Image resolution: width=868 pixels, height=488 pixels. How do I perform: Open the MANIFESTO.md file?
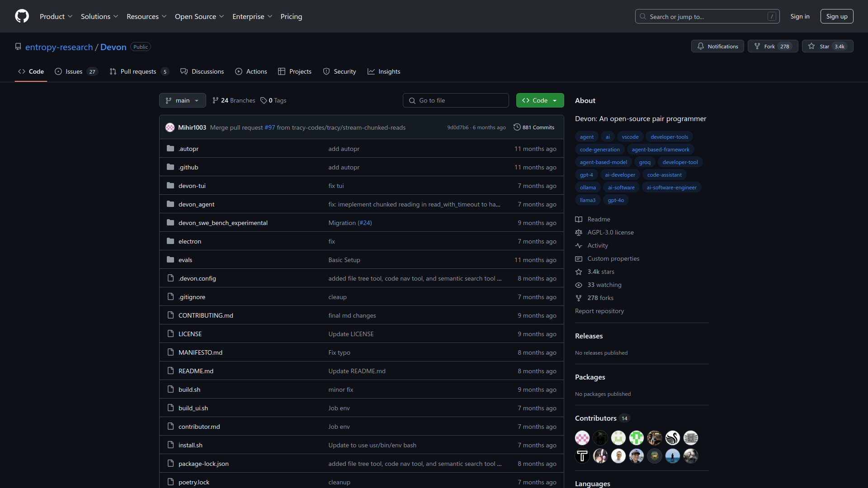pos(200,352)
